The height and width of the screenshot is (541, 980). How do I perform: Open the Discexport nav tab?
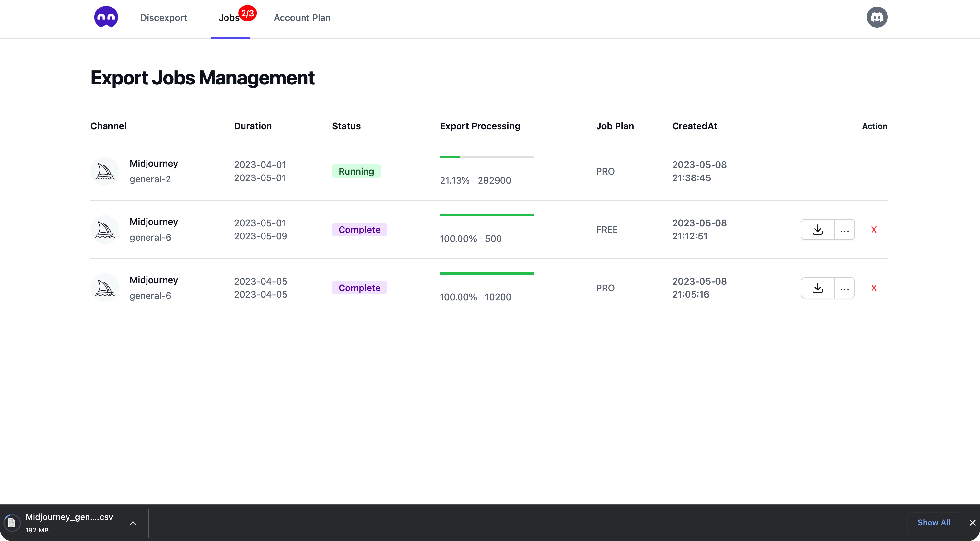tap(164, 18)
